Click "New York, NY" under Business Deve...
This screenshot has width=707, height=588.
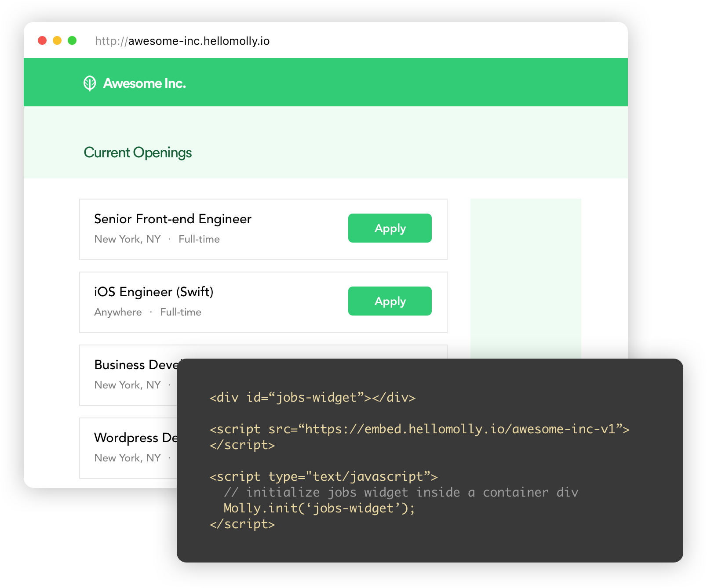point(128,385)
